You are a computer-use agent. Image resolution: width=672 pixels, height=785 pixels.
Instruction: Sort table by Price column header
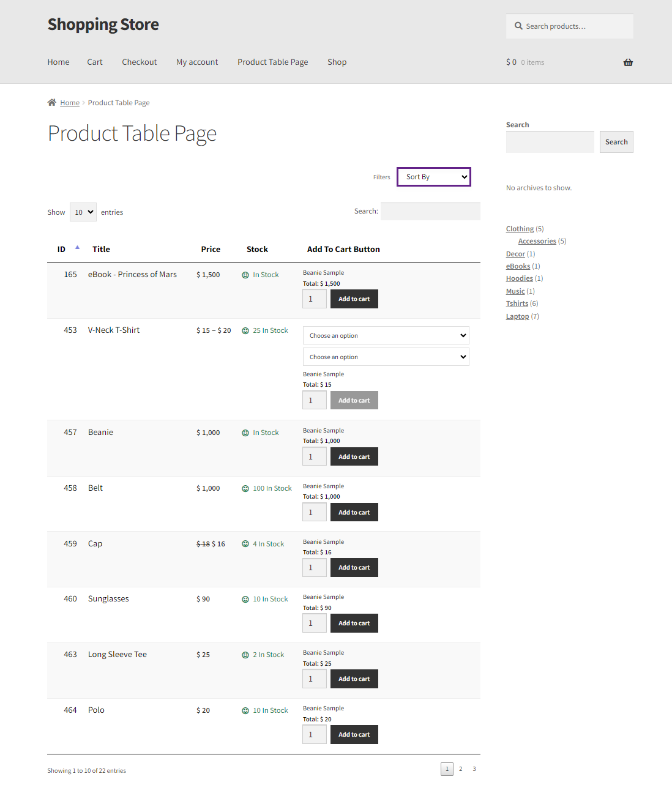(211, 249)
